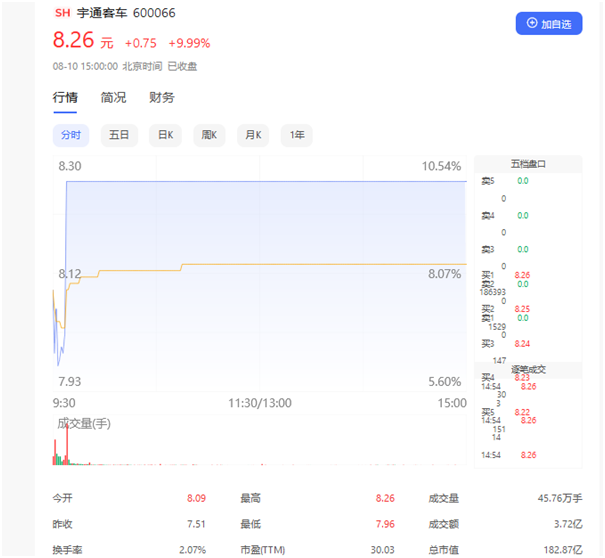Click the 买3 bid price 8.24
Viewport: 605px width, 558px height.
pyautogui.click(x=522, y=343)
